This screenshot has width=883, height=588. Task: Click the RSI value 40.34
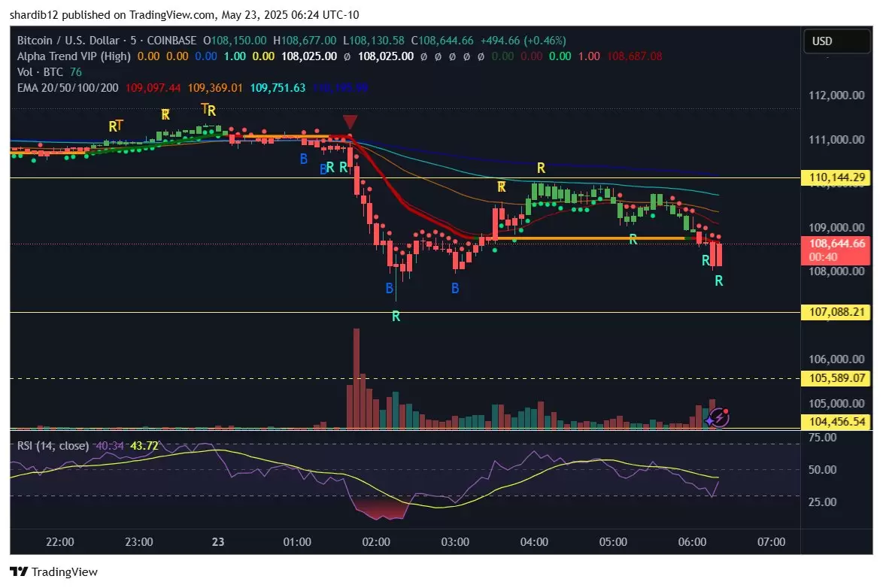pos(109,445)
